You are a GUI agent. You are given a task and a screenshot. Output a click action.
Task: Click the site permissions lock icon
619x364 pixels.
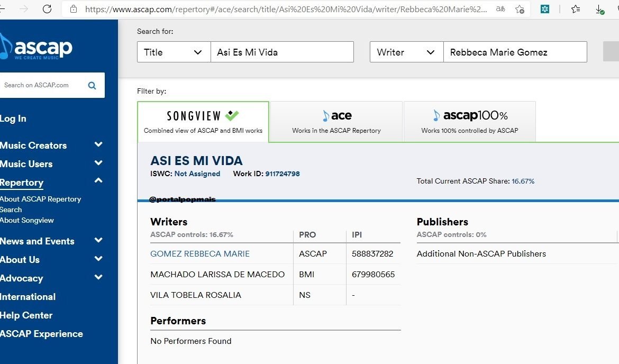(x=72, y=9)
